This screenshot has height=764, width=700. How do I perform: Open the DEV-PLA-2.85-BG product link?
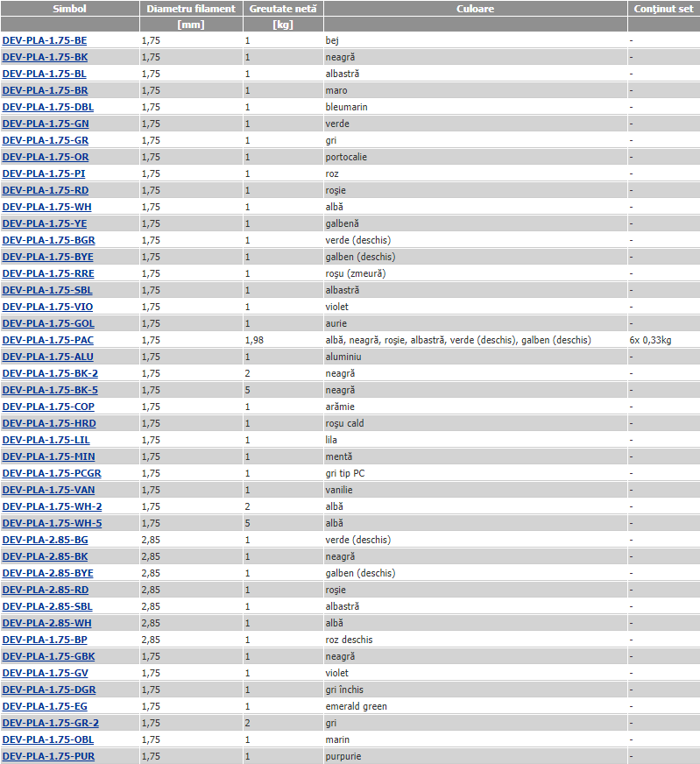[45, 540]
